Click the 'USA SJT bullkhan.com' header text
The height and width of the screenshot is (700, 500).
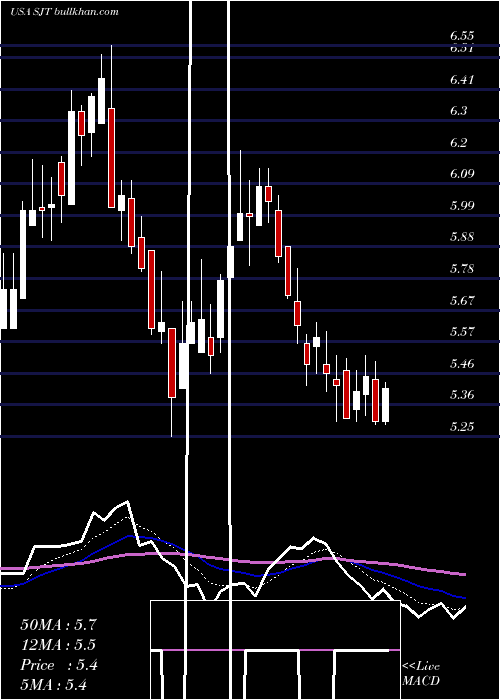pos(64,12)
